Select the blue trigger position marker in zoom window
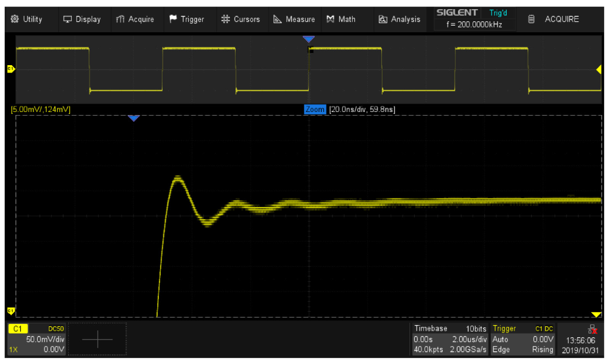The width and height of the screenshot is (609, 364). click(x=134, y=118)
